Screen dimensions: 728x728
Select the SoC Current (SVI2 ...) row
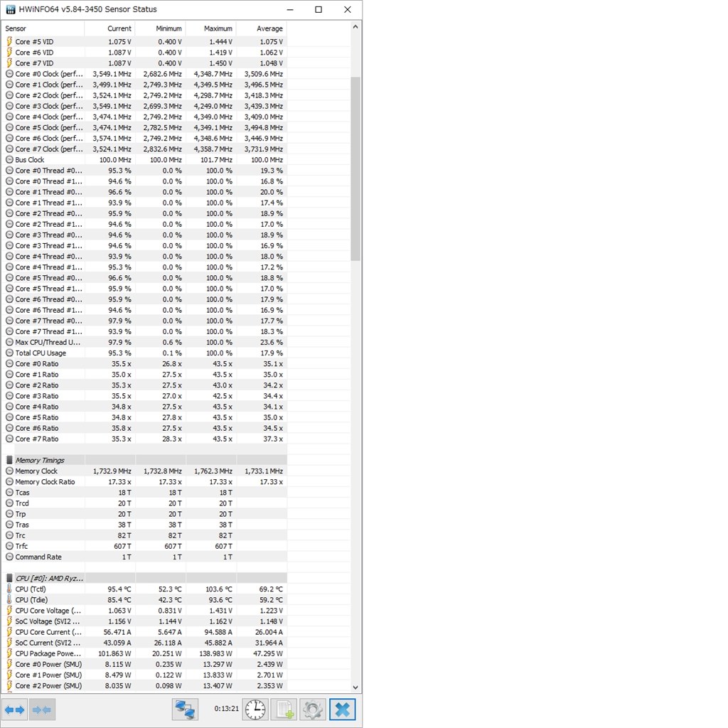tap(144, 643)
